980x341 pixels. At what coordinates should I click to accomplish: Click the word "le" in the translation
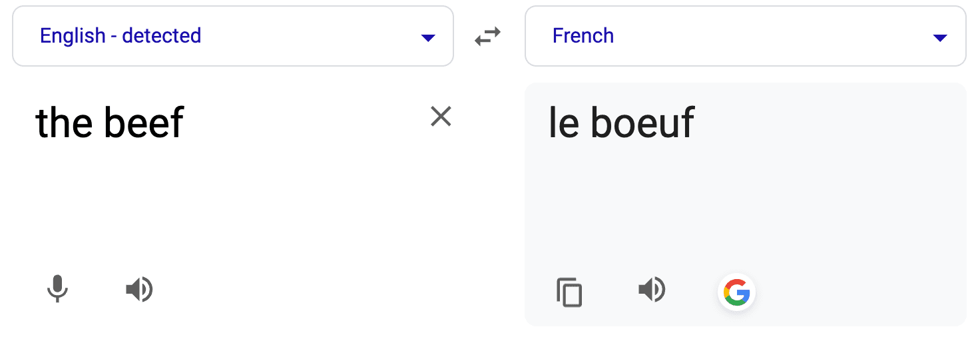click(563, 123)
